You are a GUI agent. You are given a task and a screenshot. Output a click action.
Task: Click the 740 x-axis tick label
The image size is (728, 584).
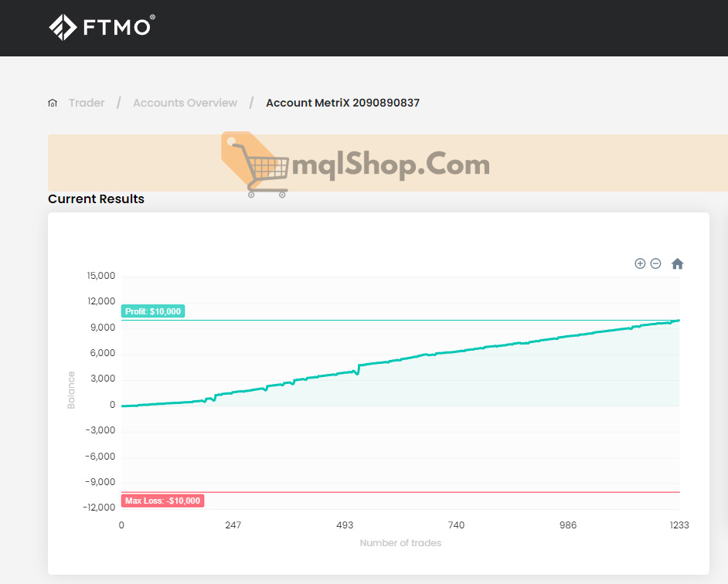456,525
